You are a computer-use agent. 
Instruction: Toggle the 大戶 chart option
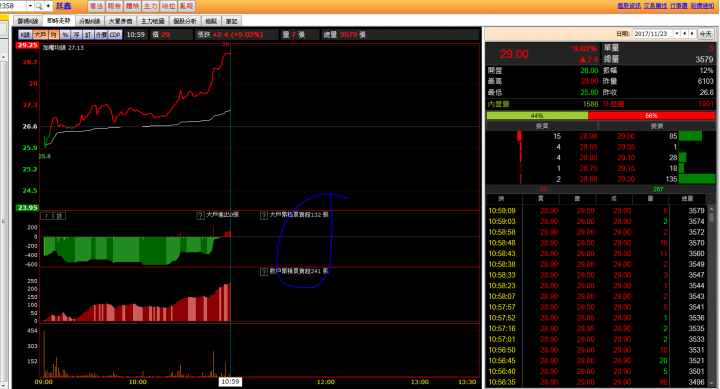(40, 35)
